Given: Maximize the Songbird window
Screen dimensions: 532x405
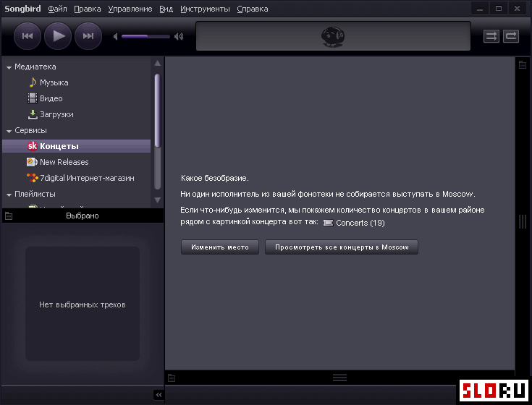Looking at the screenshot, I should point(499,9).
